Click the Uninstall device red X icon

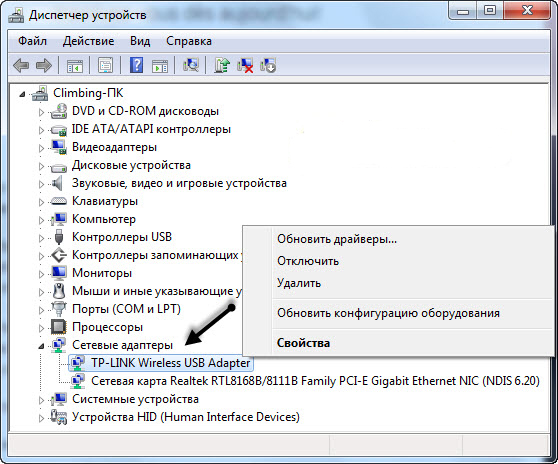(245, 65)
